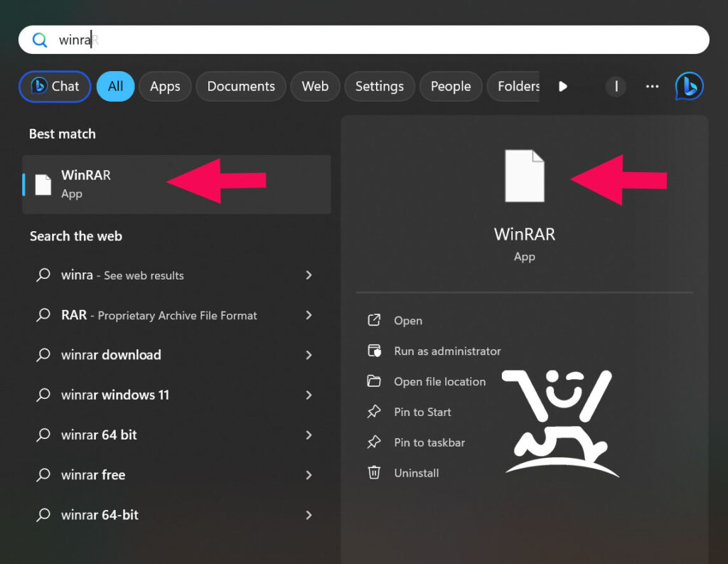The image size is (728, 564).
Task: Click the magnifier icon beside 'RAR - Proprietary'
Action: click(x=43, y=315)
